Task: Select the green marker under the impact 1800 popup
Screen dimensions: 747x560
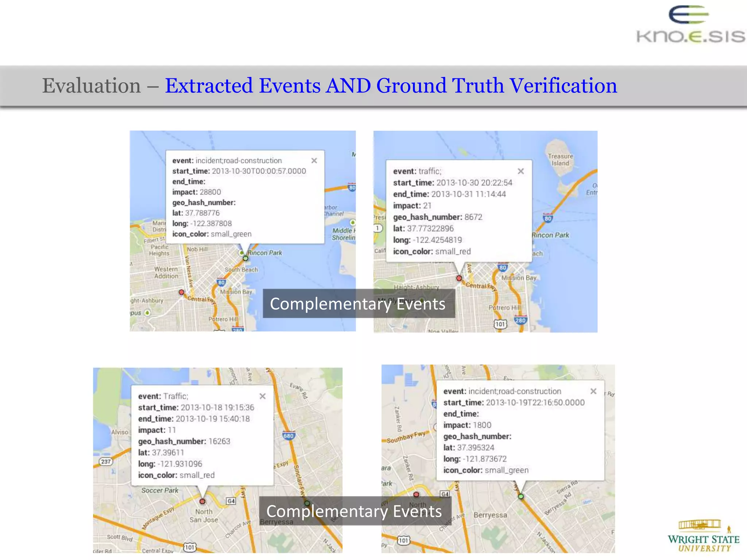Action: [521, 496]
